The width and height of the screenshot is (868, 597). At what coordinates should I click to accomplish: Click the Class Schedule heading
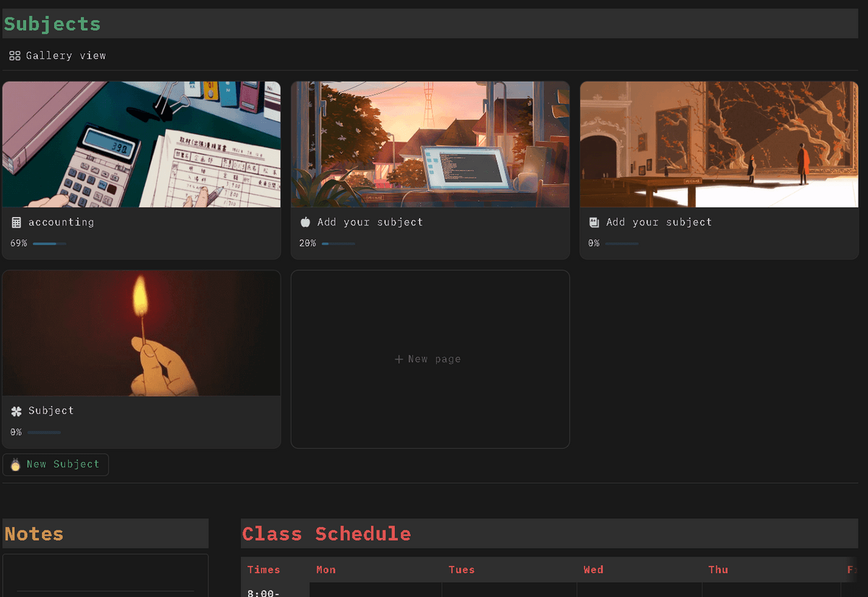pos(326,534)
